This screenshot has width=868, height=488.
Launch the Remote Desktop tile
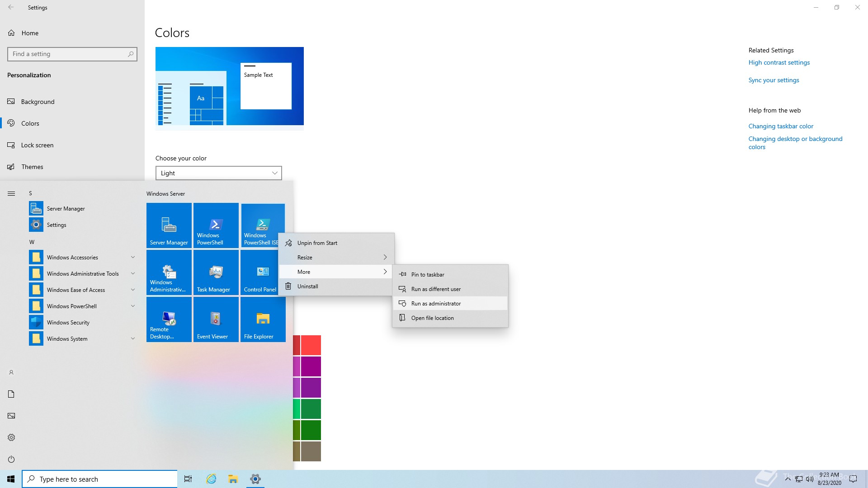(169, 319)
